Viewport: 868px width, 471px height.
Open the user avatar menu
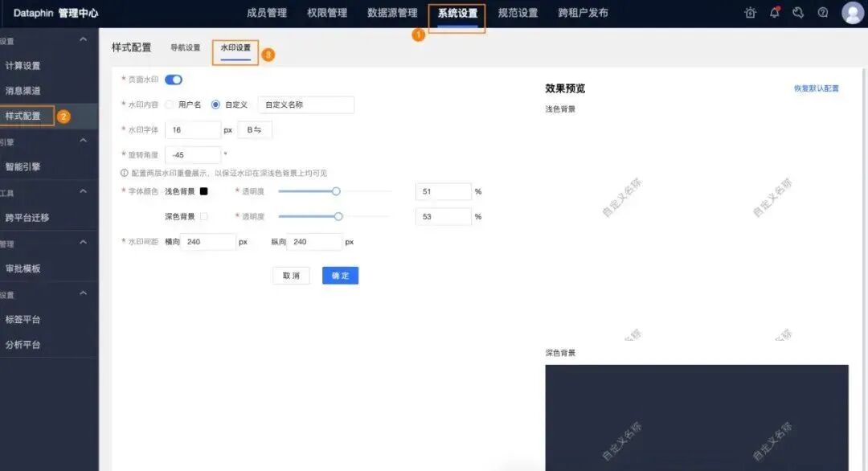853,13
